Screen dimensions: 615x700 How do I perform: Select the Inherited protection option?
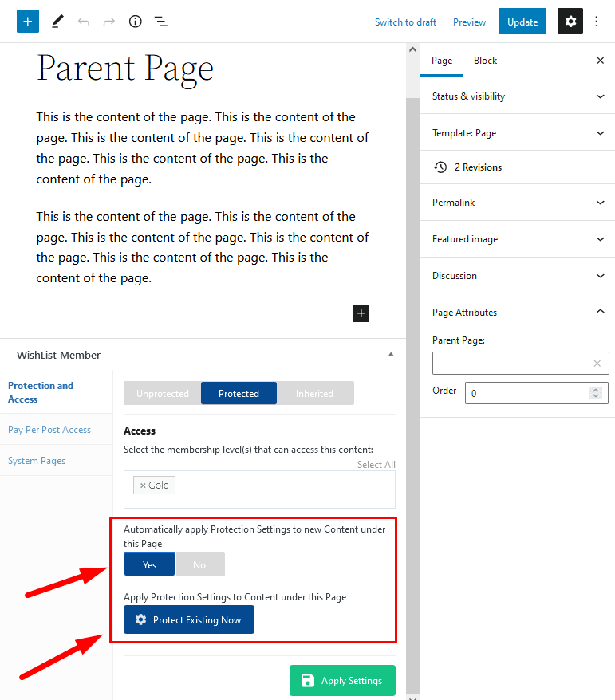(x=315, y=393)
